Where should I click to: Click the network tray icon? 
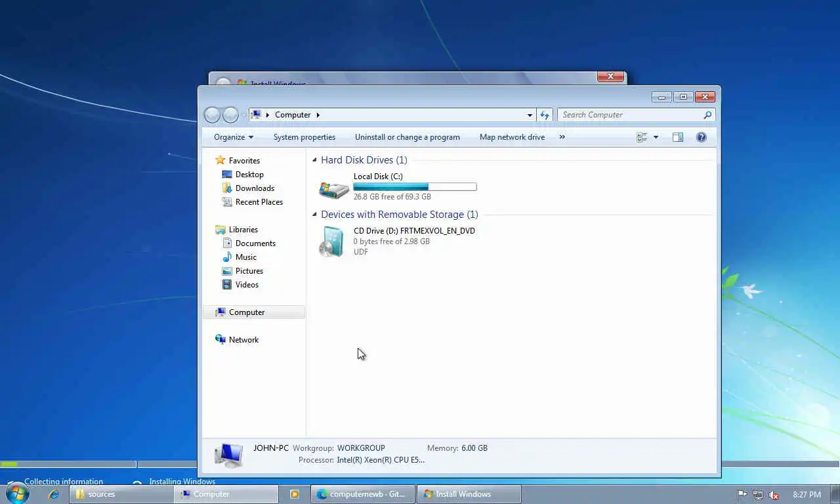[x=758, y=495]
